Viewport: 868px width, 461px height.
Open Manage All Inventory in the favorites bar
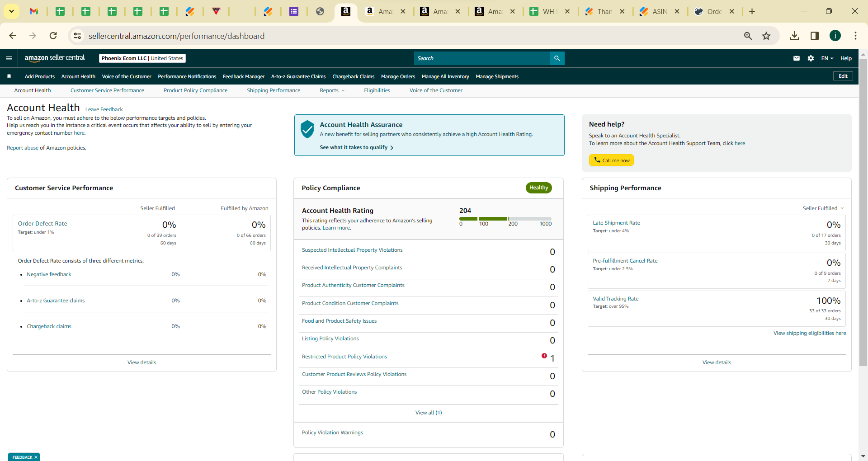click(x=445, y=76)
